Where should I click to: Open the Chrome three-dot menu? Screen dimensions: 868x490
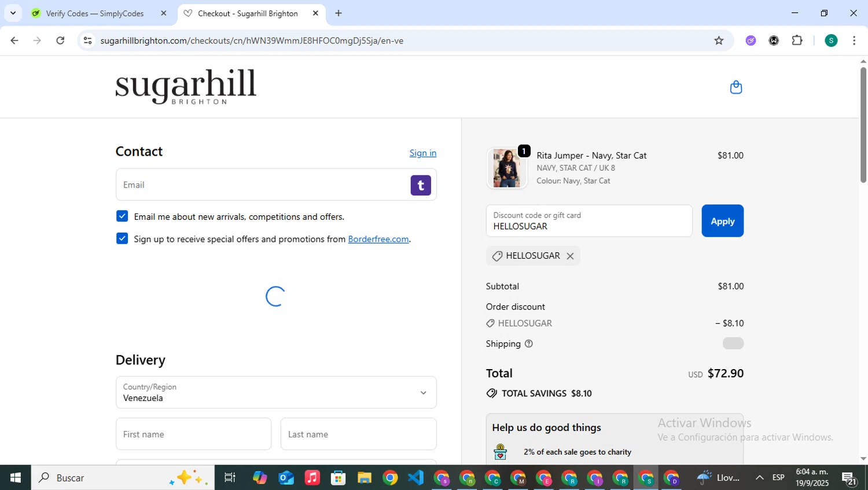[854, 40]
